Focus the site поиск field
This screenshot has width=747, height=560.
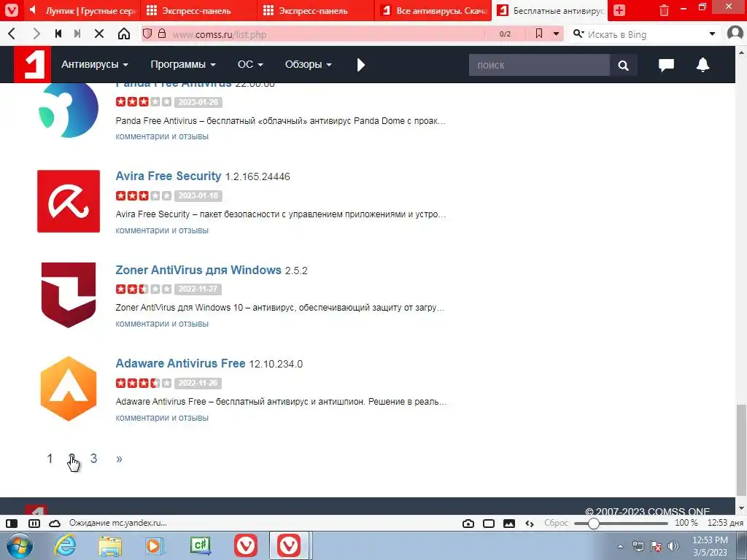click(x=539, y=65)
